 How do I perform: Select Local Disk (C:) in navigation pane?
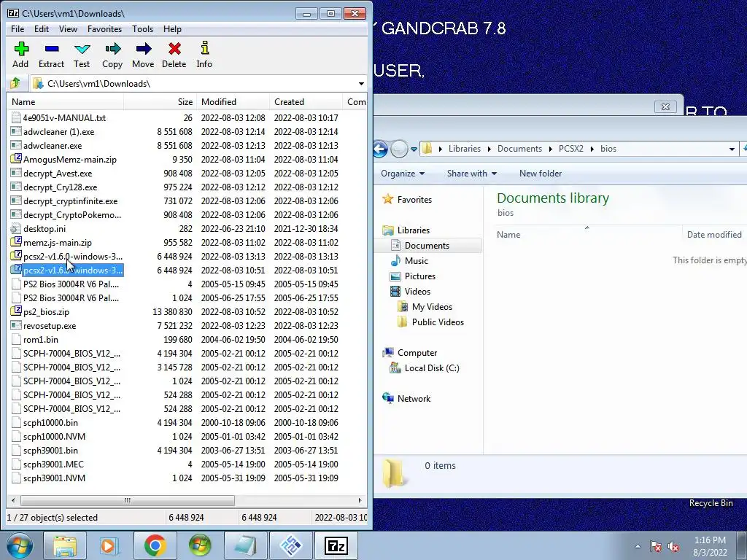(x=432, y=368)
